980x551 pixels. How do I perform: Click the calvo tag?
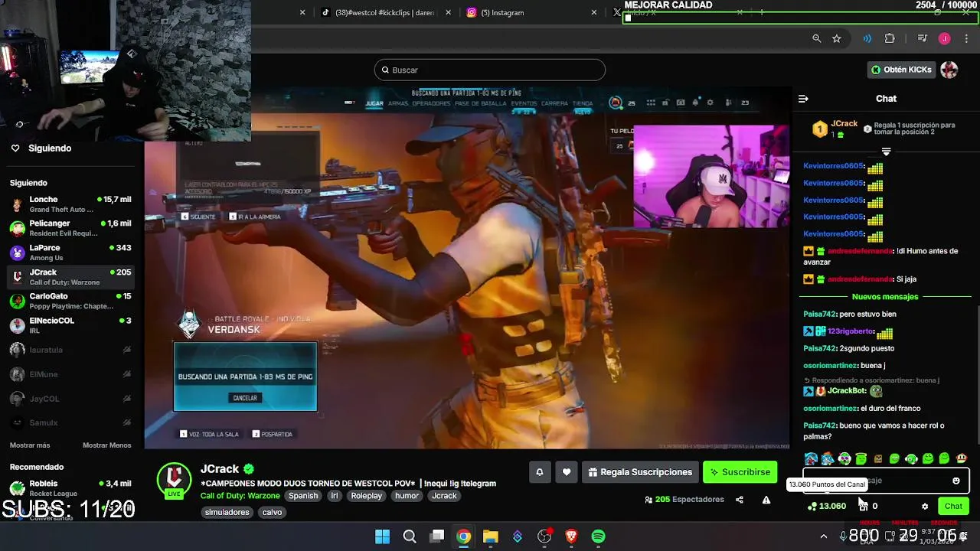coord(273,513)
